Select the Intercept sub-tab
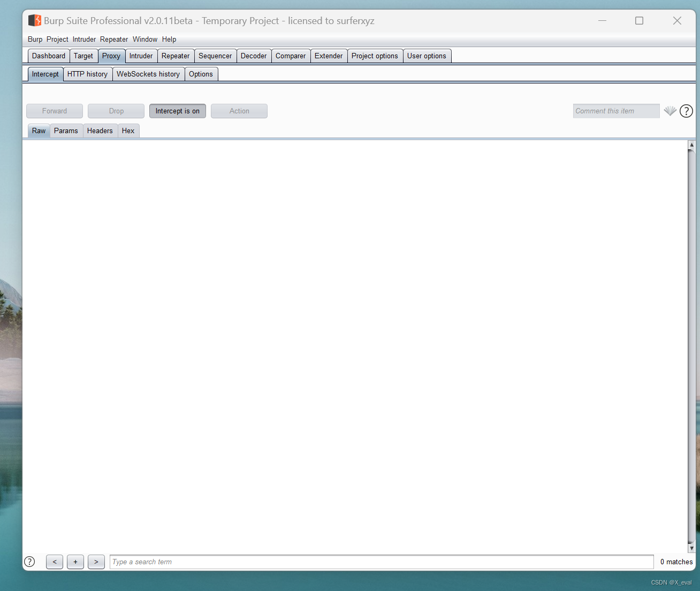 coord(45,74)
